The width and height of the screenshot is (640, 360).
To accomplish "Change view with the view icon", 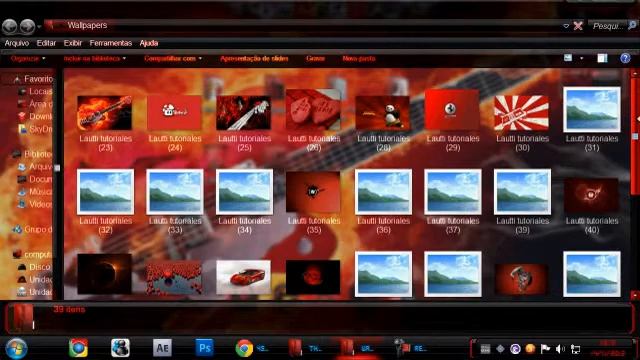I will tap(568, 58).
